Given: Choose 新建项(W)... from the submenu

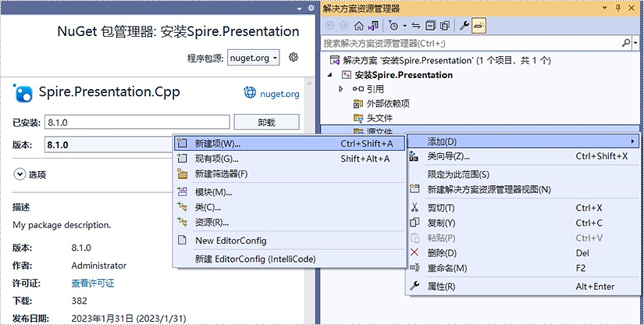Looking at the screenshot, I should tap(289, 144).
